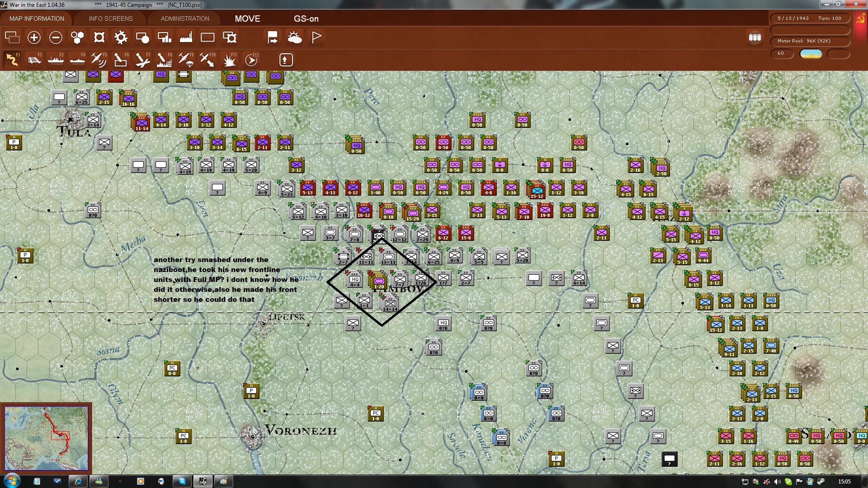The image size is (868, 488).
Task: Click the empty rectangle icon
Action: (208, 38)
